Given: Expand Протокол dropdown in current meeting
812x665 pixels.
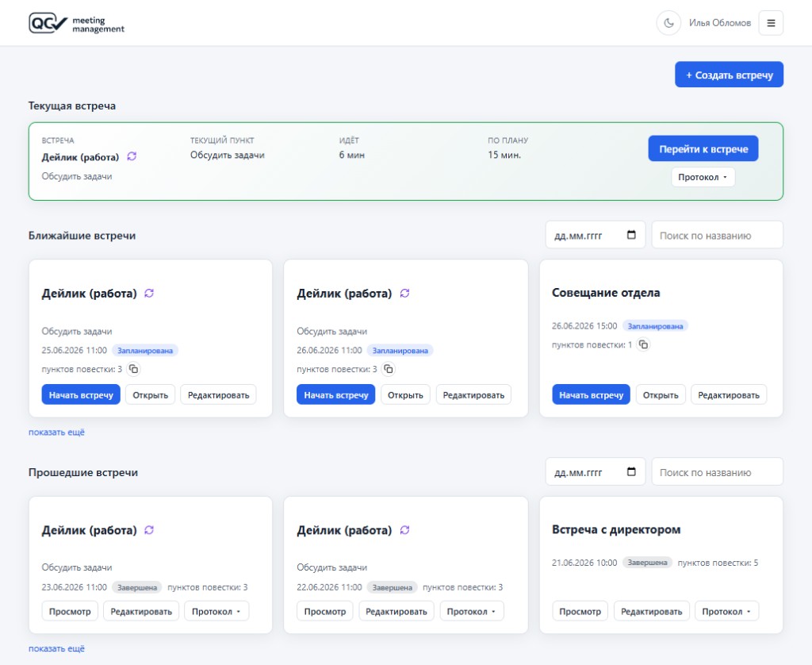Looking at the screenshot, I should point(703,177).
